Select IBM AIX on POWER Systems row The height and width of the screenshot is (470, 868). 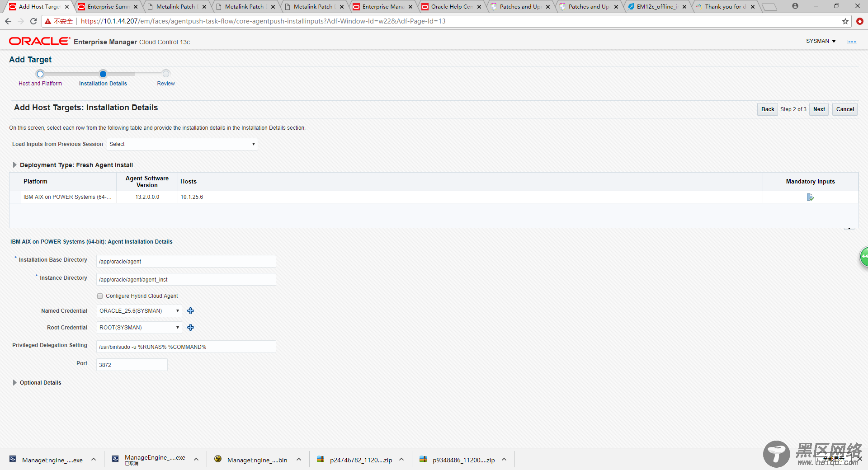click(434, 197)
